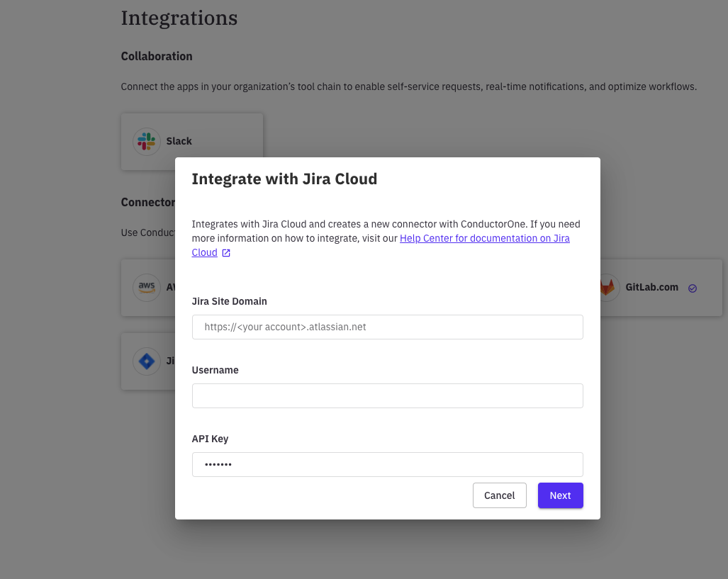Click the Username field label

(x=215, y=370)
